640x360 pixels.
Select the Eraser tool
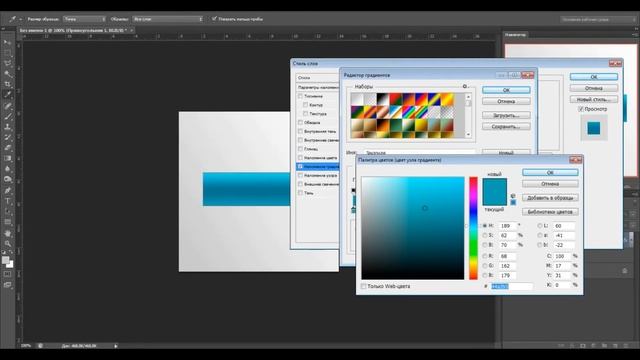(x=7, y=148)
